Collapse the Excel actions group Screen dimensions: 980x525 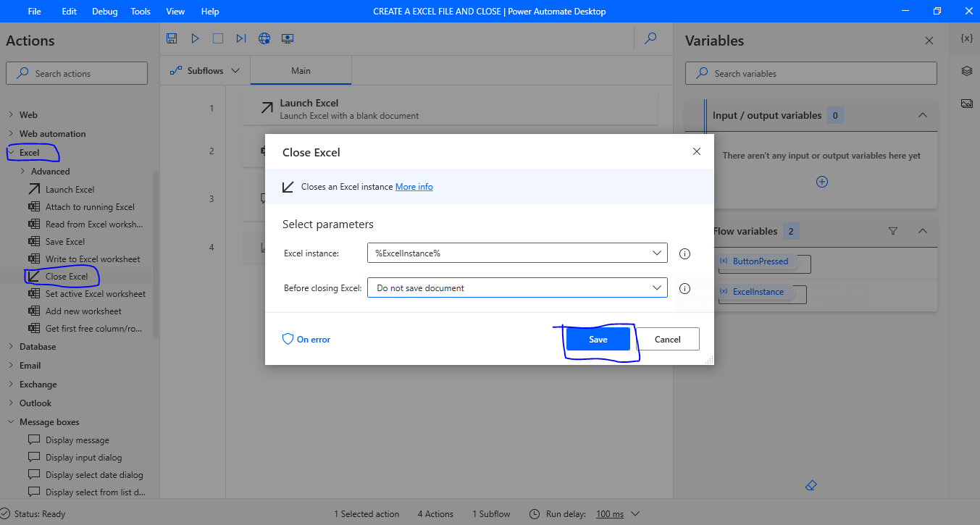(x=12, y=153)
